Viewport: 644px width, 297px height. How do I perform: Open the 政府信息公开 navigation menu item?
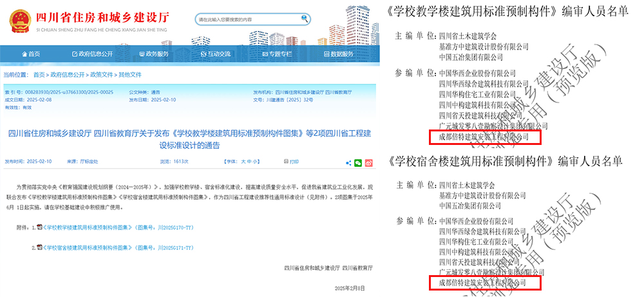point(92,54)
